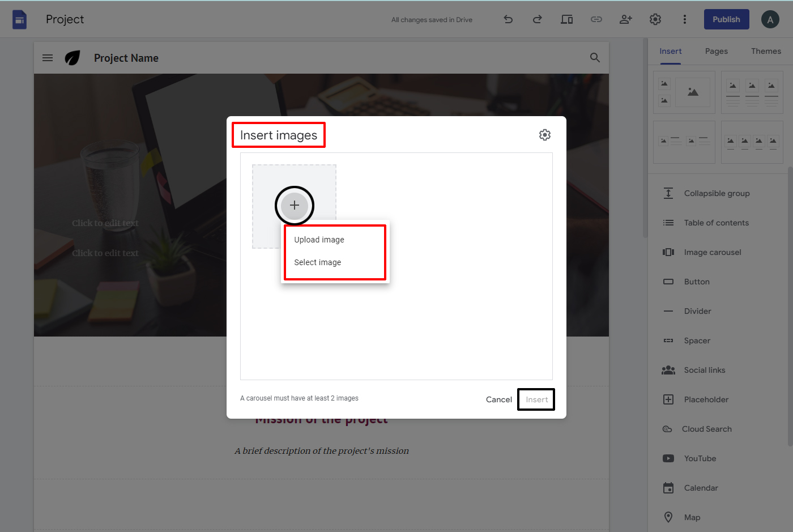Redo the last change
The height and width of the screenshot is (532, 793).
pyautogui.click(x=537, y=19)
